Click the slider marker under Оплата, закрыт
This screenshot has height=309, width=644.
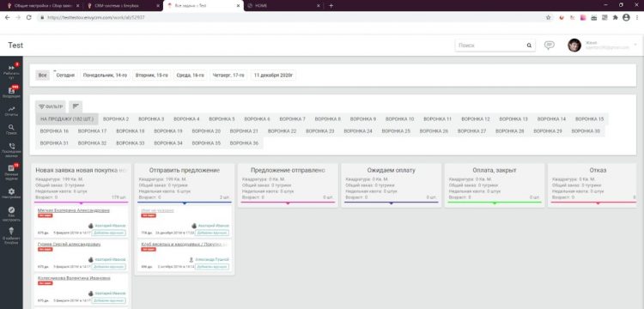click(x=495, y=203)
